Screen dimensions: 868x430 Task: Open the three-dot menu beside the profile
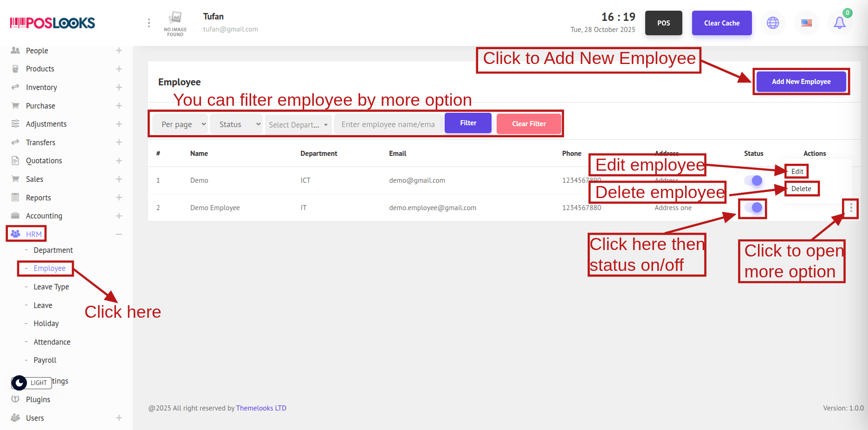149,23
